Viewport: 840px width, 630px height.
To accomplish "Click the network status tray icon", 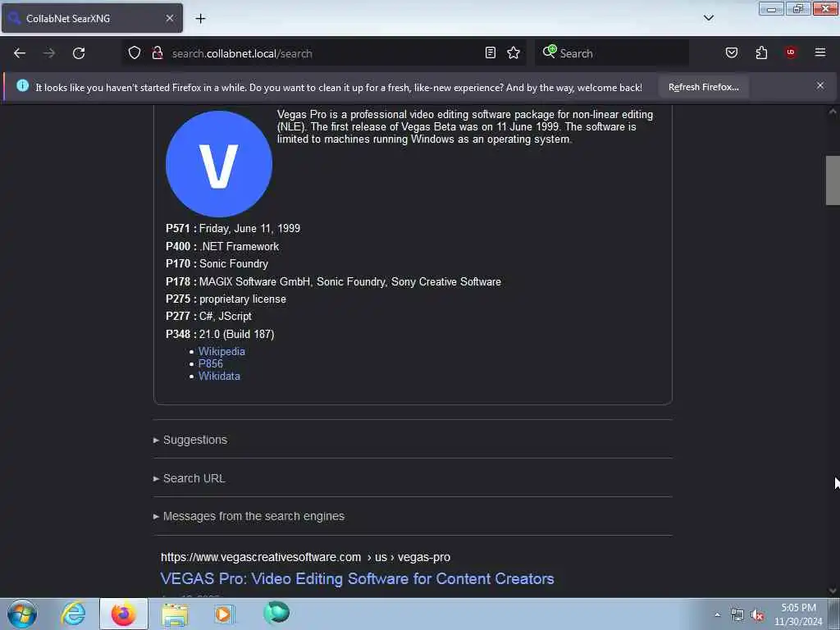I will pos(737,615).
